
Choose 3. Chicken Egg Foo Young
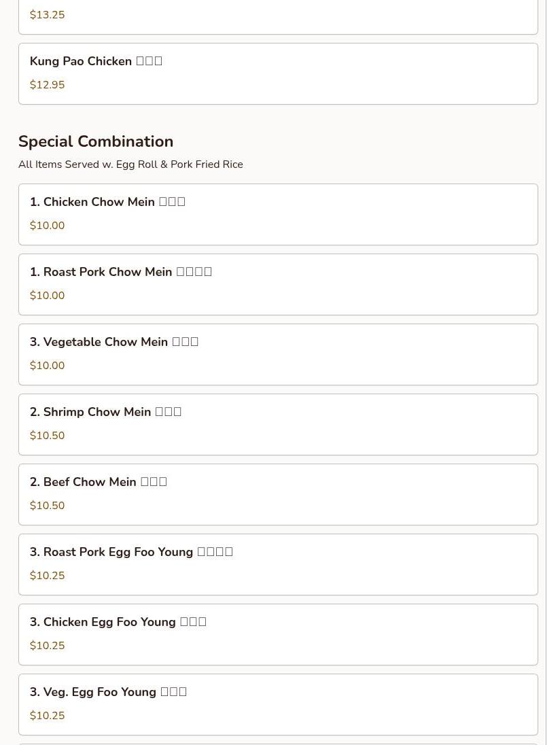coord(278,635)
